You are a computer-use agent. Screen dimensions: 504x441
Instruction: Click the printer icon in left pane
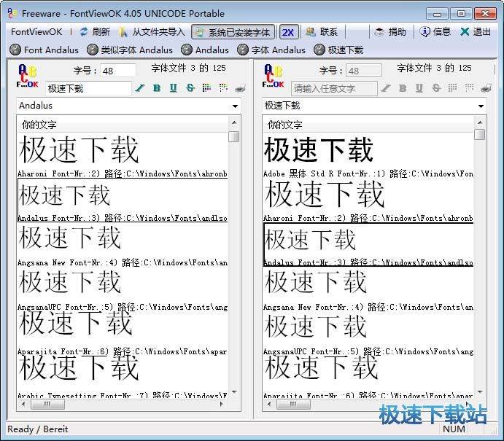click(240, 88)
